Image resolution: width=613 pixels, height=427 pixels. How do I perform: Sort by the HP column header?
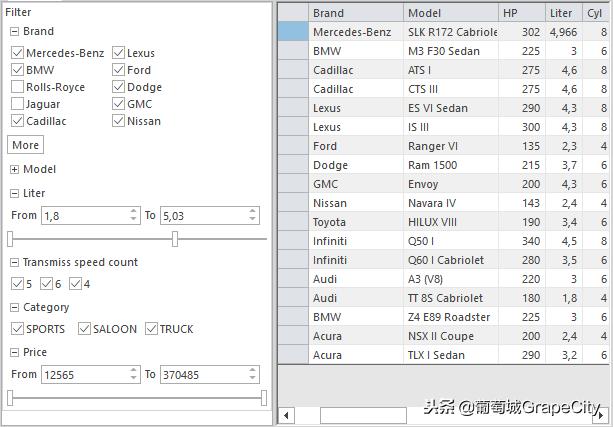point(522,13)
